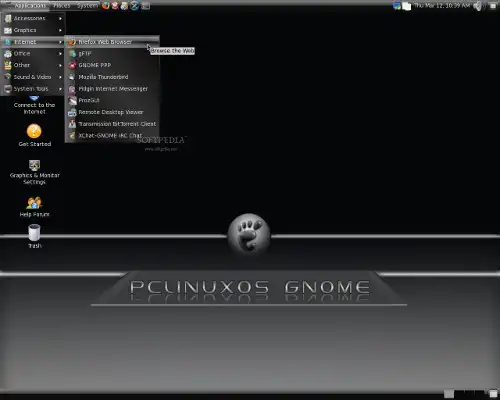Click the ProzGUI icon
The image size is (500, 400).
tap(72, 100)
